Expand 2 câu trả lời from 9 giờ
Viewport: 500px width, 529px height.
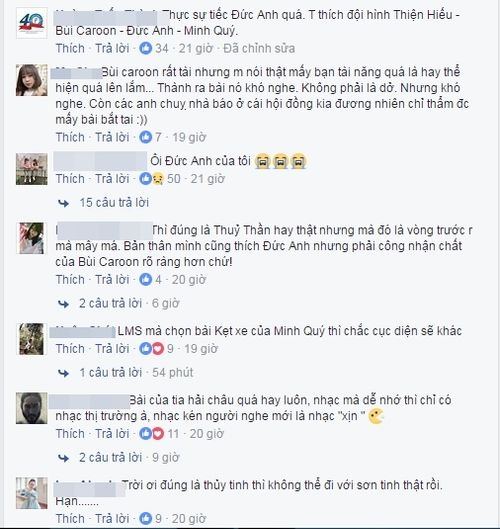(x=110, y=457)
